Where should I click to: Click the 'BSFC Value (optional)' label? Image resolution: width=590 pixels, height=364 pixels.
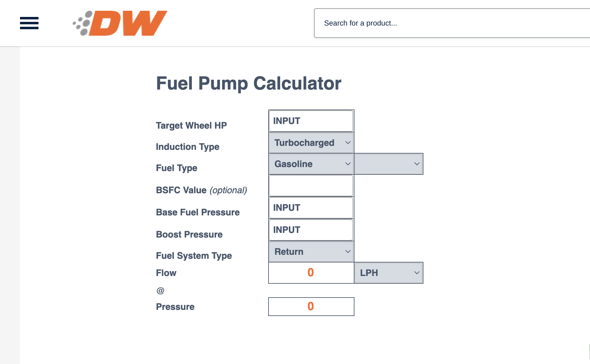201,190
